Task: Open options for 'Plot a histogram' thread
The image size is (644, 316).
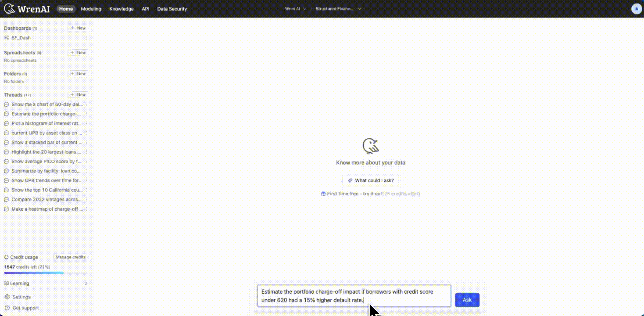Action: (86, 124)
